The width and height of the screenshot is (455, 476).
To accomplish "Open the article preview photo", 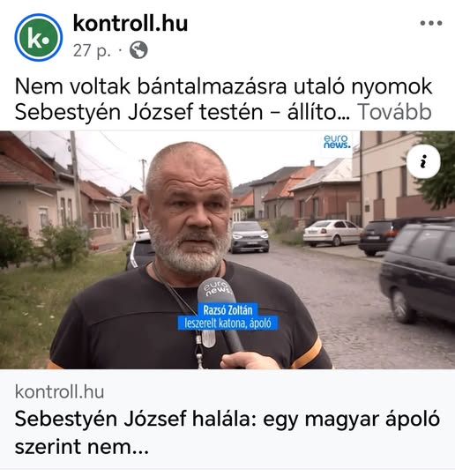I will [227, 250].
